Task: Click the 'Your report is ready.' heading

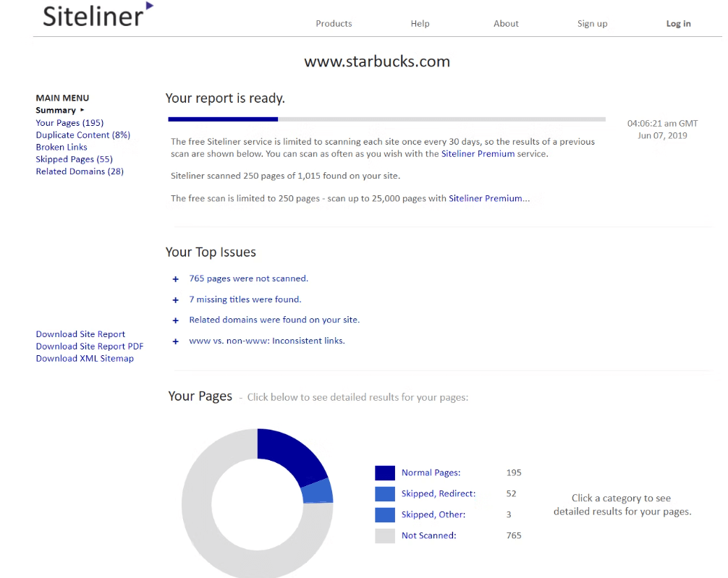Action: [x=225, y=98]
